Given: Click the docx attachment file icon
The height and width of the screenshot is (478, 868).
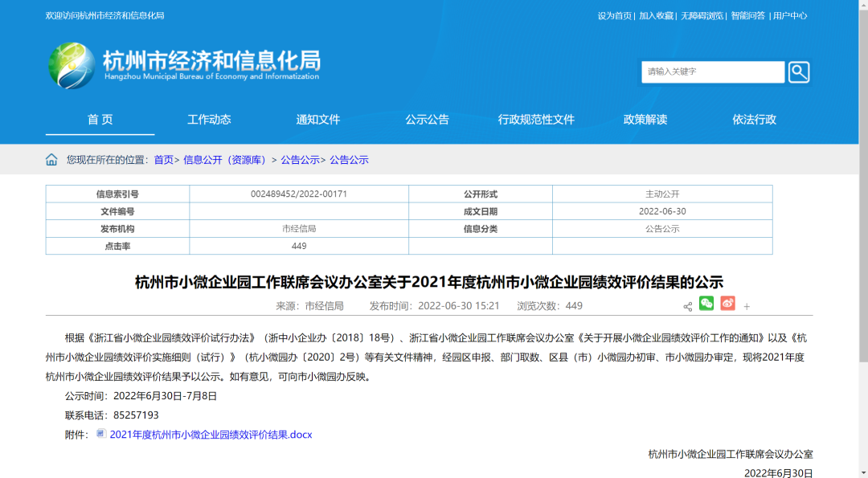Looking at the screenshot, I should pyautogui.click(x=100, y=434).
